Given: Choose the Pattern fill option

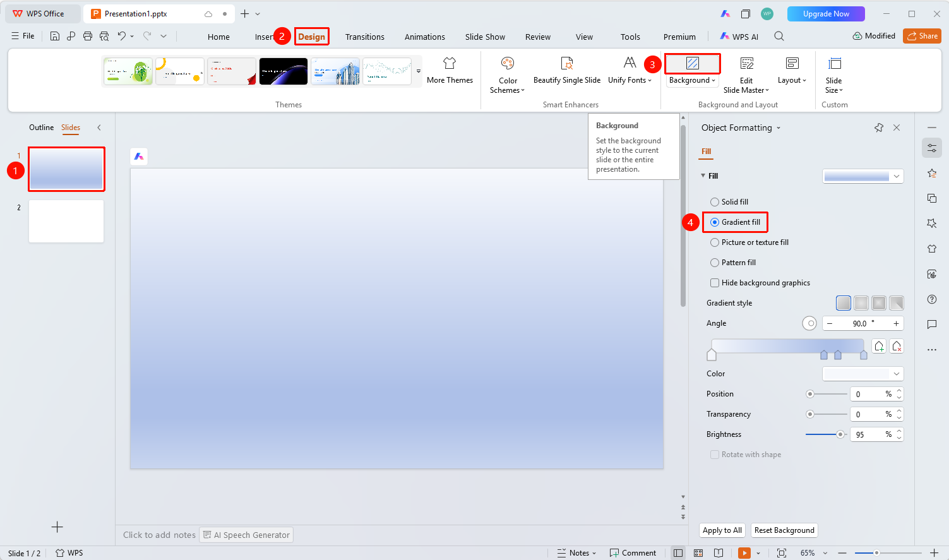Looking at the screenshot, I should tap(715, 263).
